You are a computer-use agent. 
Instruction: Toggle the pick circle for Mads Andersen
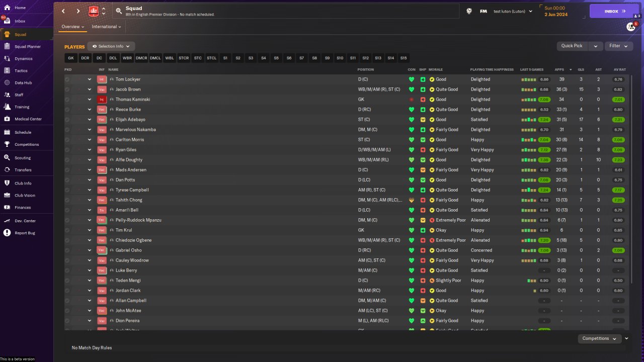coord(67,170)
